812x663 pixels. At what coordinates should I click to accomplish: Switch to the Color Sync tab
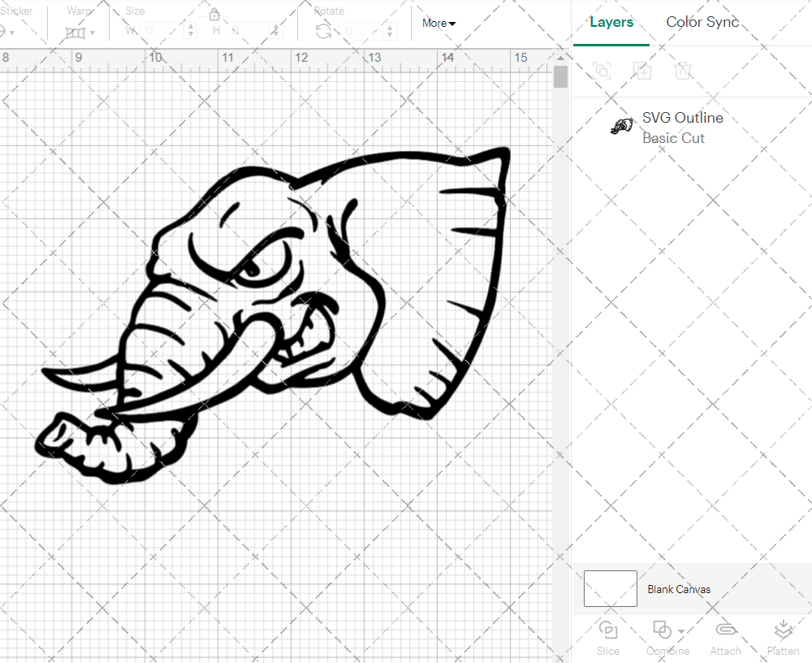(x=702, y=22)
